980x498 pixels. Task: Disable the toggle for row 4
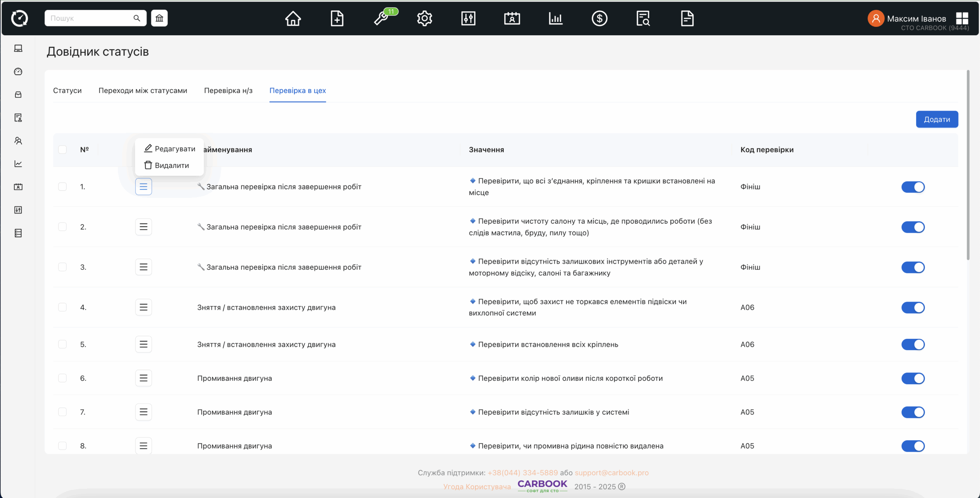(913, 307)
